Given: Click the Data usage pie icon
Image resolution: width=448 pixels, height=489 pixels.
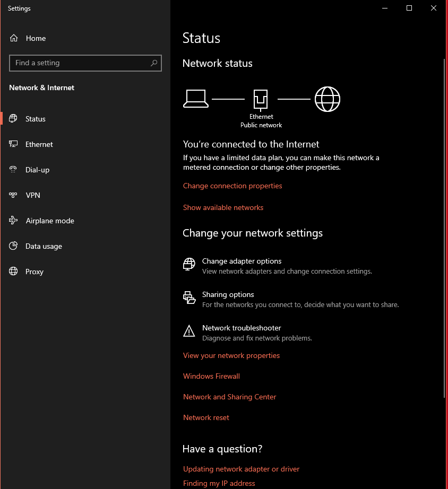Looking at the screenshot, I should coord(13,246).
